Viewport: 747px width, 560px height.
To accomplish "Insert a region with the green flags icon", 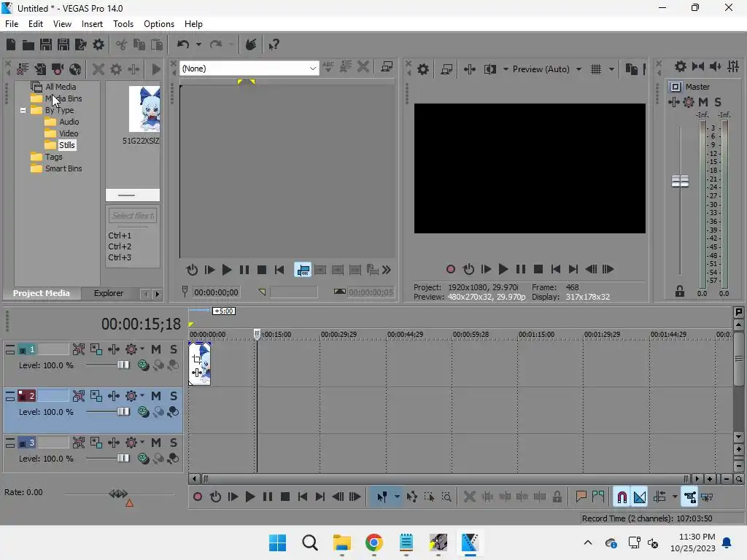I will tap(598, 497).
